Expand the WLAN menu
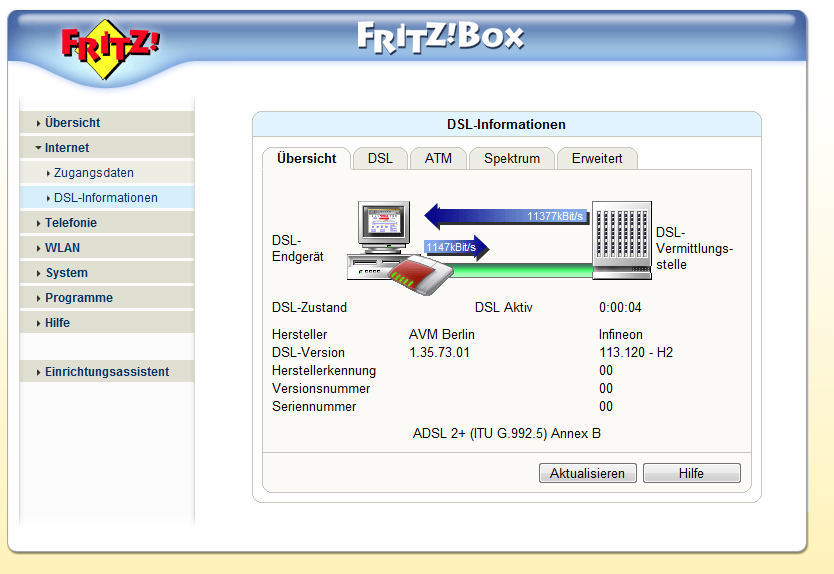 (x=107, y=248)
